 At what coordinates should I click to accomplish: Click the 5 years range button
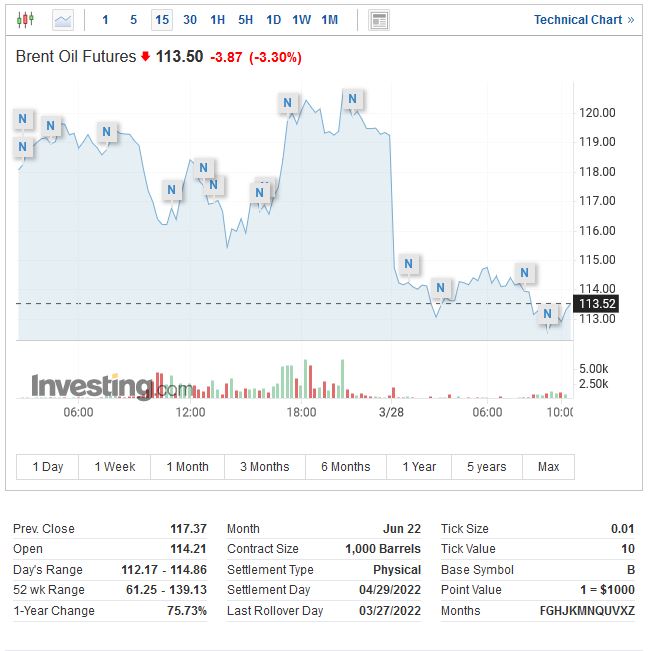tap(486, 467)
